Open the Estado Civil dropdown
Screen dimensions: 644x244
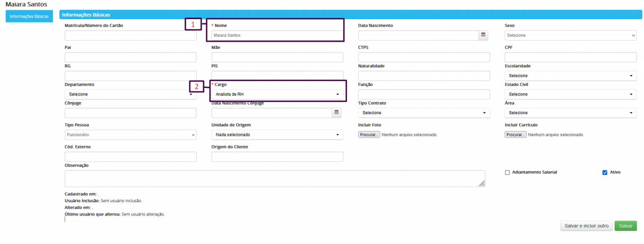pyautogui.click(x=570, y=95)
